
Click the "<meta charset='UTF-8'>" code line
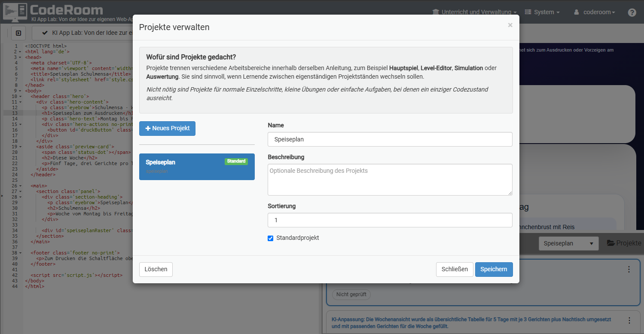[61, 63]
